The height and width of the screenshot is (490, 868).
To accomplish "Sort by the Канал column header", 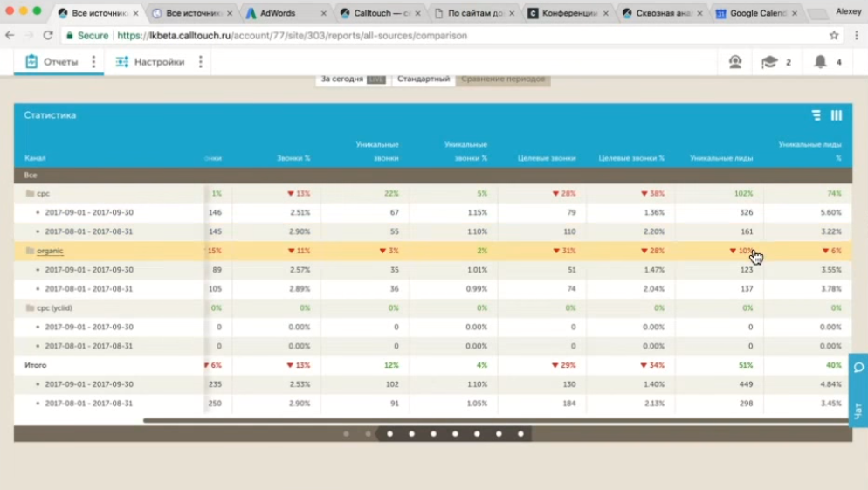I will (x=35, y=158).
